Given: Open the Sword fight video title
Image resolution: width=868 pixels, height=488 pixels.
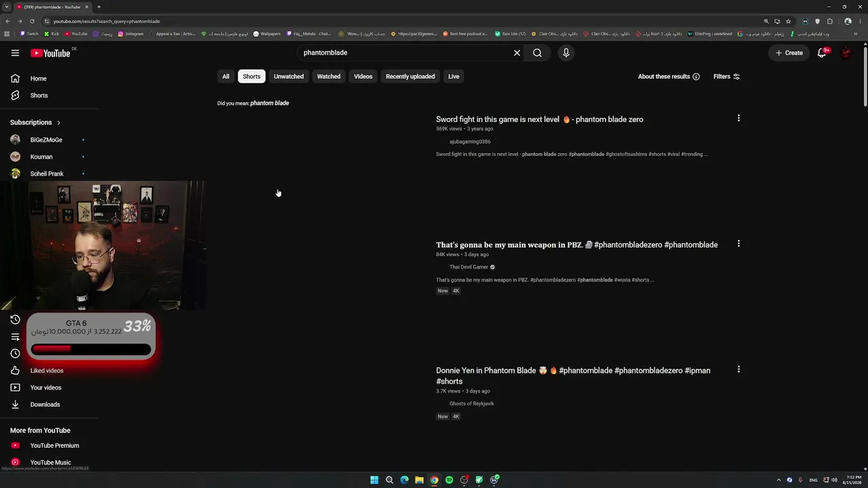Looking at the screenshot, I should (x=540, y=119).
